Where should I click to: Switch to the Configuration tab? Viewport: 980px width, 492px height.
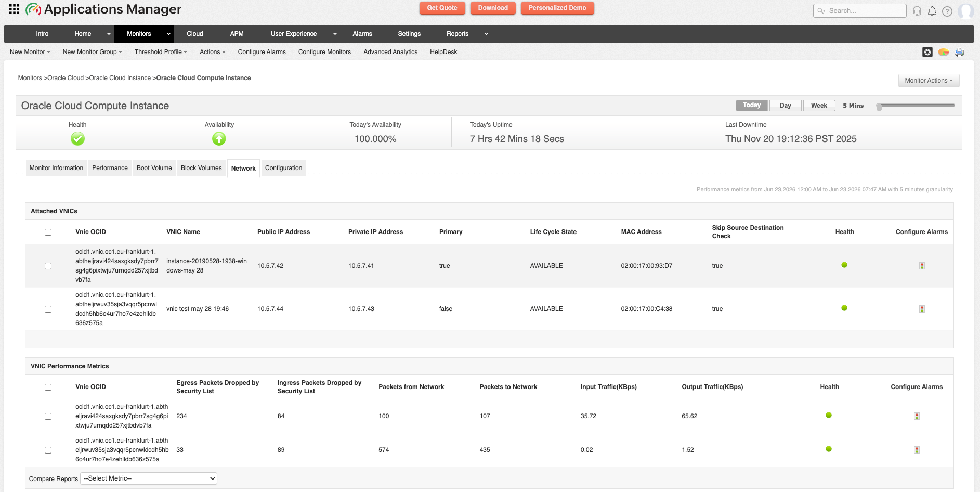coord(283,168)
